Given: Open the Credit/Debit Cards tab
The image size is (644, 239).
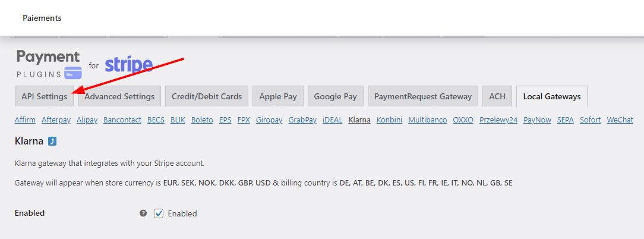Looking at the screenshot, I should 207,97.
